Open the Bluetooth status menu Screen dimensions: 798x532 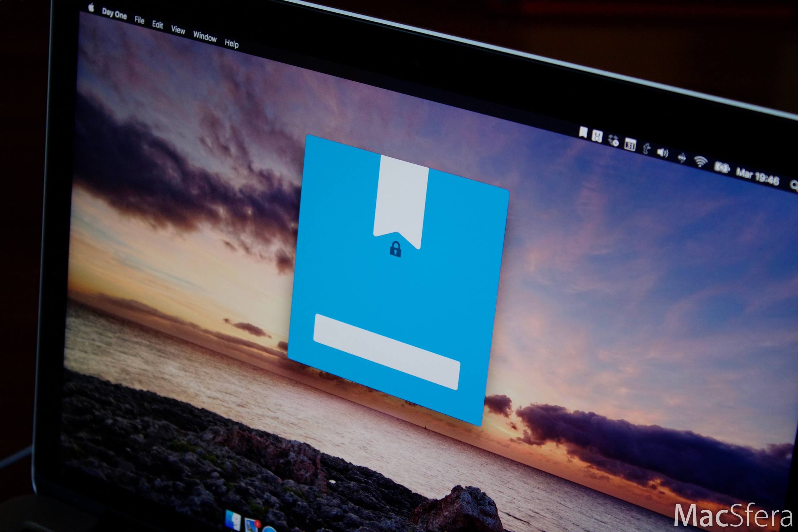(681, 157)
